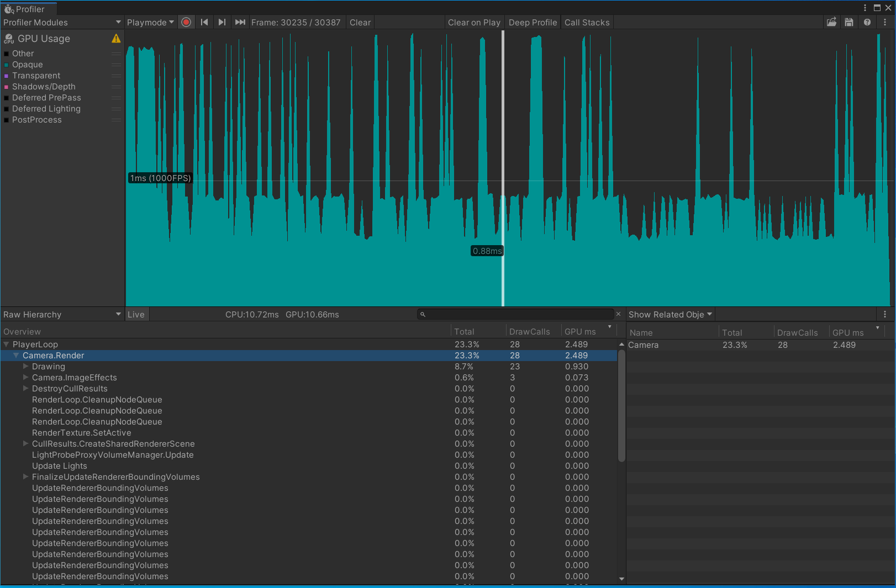Click the record profiling button
The image size is (896, 588).
(x=186, y=23)
